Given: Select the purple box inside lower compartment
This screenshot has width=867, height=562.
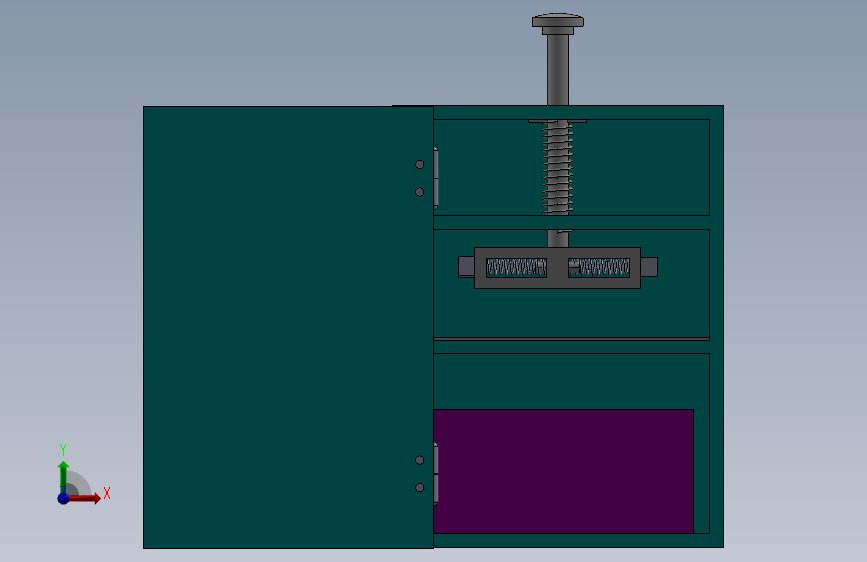Looking at the screenshot, I should click(x=563, y=471).
